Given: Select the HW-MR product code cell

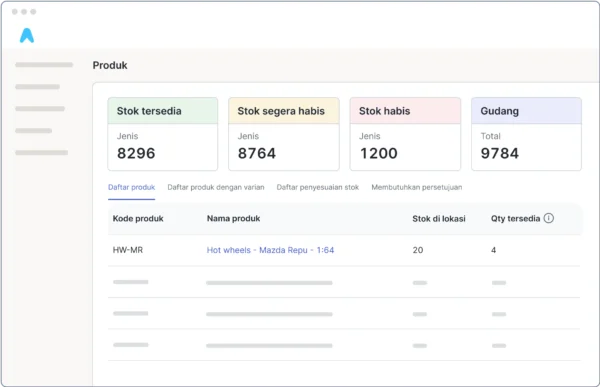Looking at the screenshot, I should click(x=128, y=250).
